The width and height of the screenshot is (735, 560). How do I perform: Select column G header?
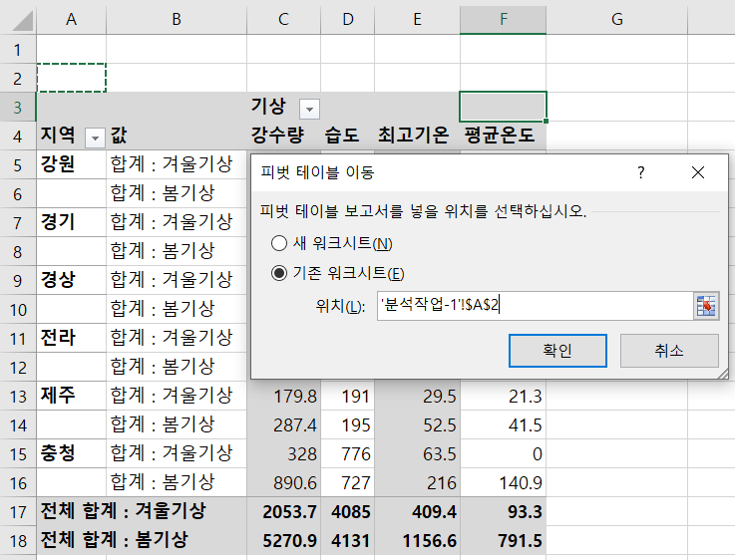[616, 19]
